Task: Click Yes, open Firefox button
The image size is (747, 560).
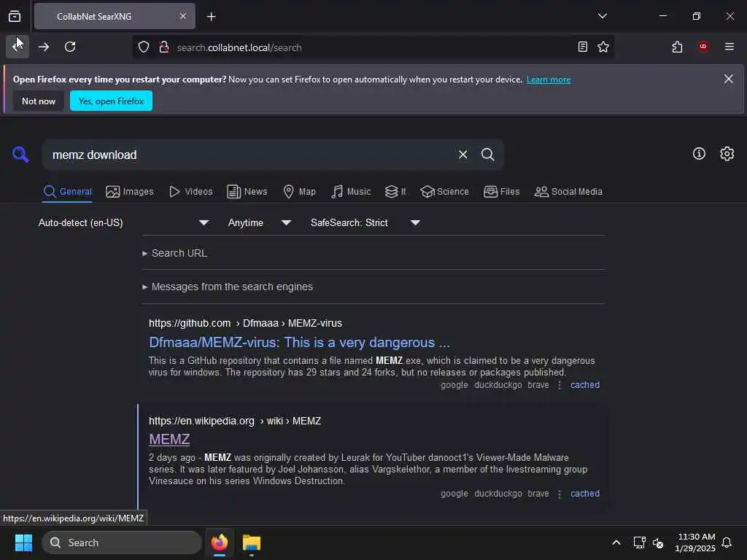Action: click(111, 101)
